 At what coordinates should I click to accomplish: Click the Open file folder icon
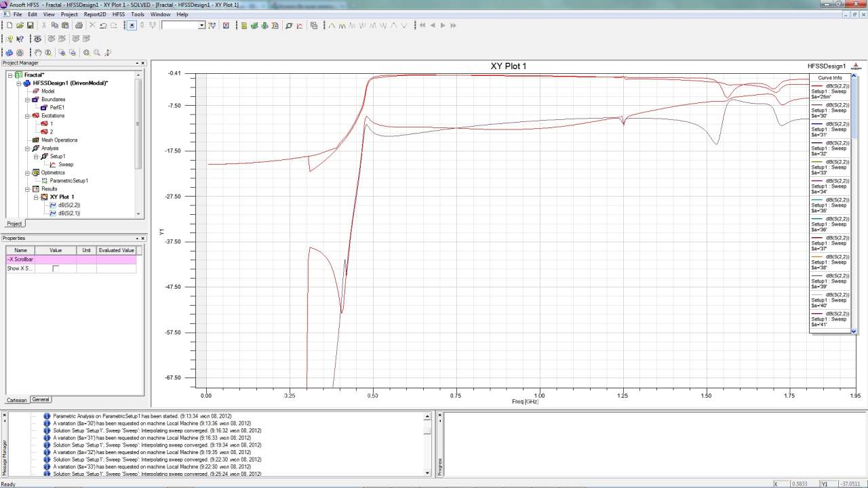tap(20, 26)
